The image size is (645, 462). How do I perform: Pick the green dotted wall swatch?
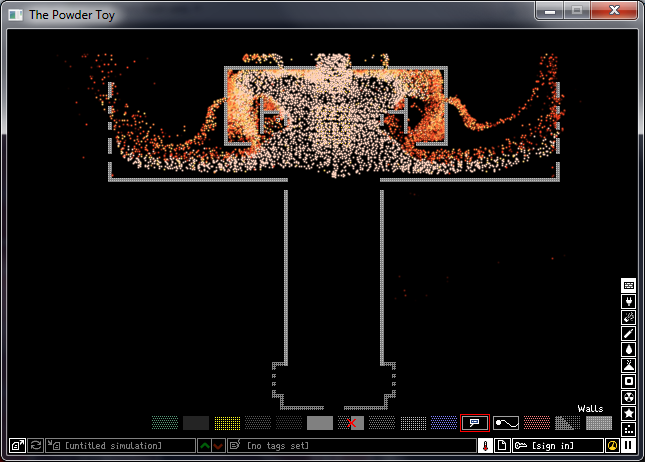tap(165, 423)
